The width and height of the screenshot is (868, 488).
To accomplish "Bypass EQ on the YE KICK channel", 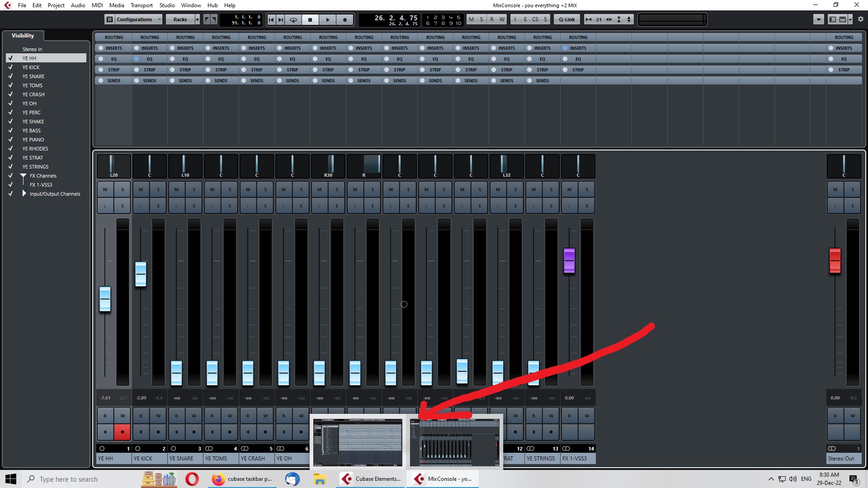I will point(137,59).
